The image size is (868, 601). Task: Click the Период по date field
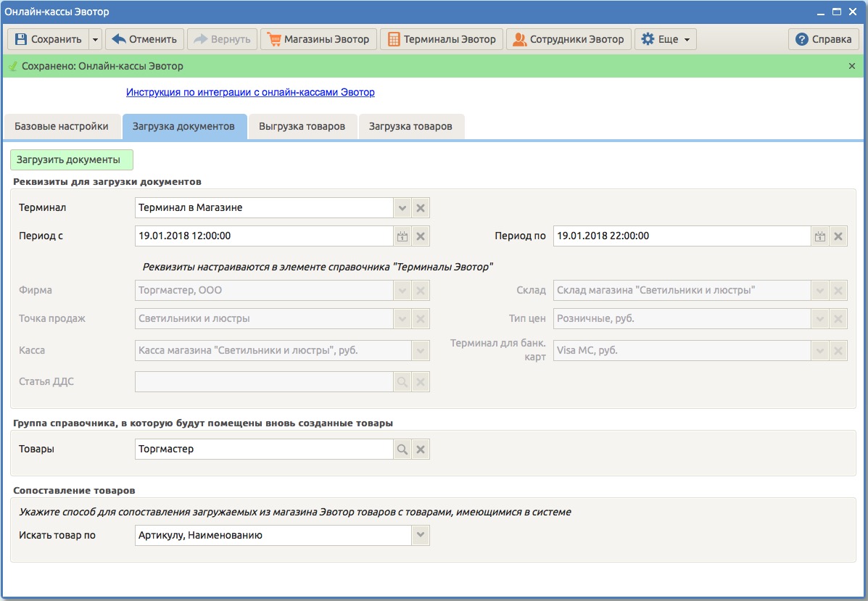point(682,236)
